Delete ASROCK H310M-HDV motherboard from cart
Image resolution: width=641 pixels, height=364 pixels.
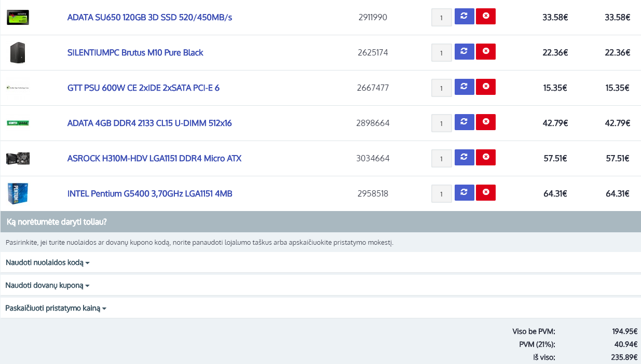click(x=486, y=157)
